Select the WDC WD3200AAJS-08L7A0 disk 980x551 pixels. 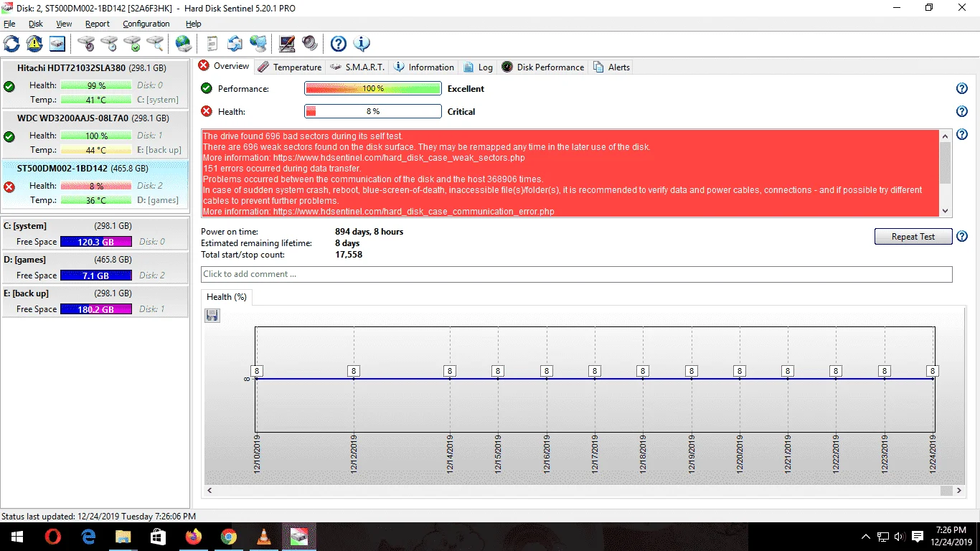click(95, 135)
